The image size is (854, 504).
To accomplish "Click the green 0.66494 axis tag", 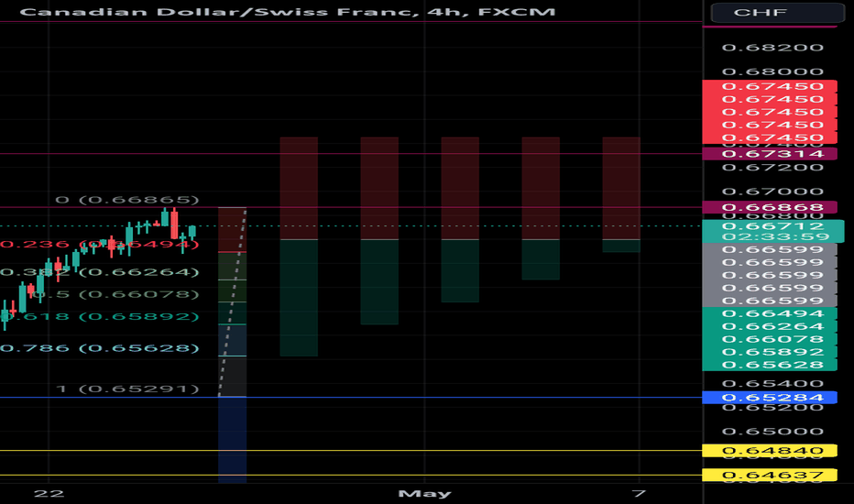I will click(770, 313).
